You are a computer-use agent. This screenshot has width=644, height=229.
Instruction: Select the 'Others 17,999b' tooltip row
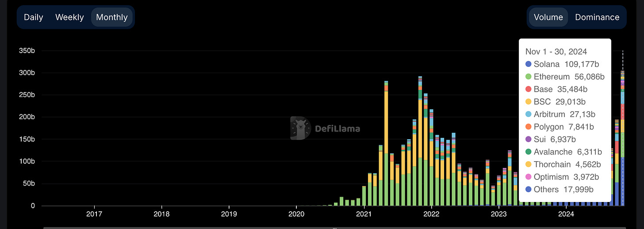coord(560,190)
